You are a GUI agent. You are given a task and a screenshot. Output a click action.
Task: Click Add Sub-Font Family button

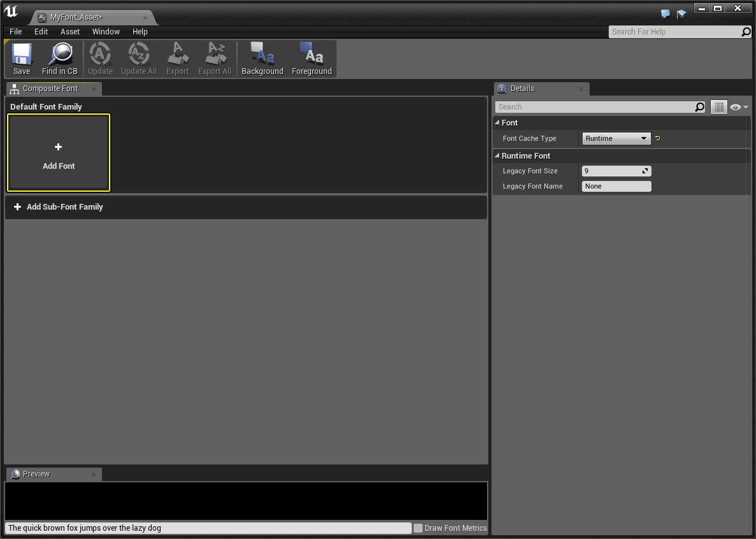click(59, 207)
